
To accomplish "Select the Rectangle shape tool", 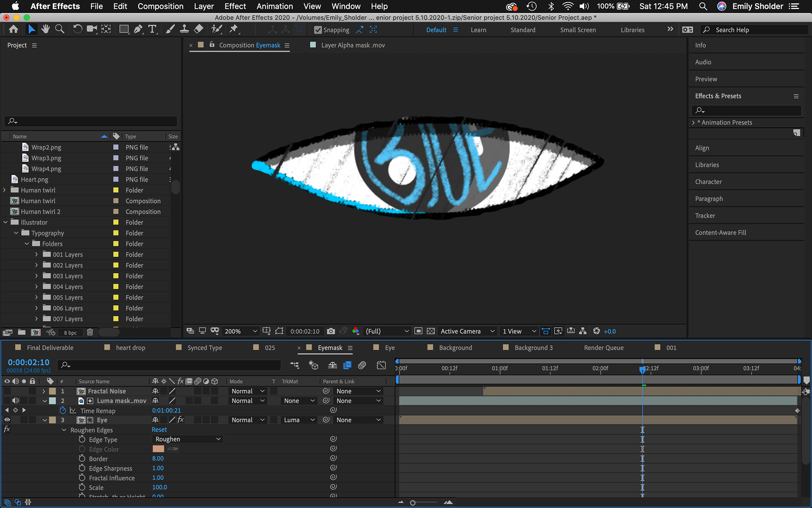I will point(124,29).
